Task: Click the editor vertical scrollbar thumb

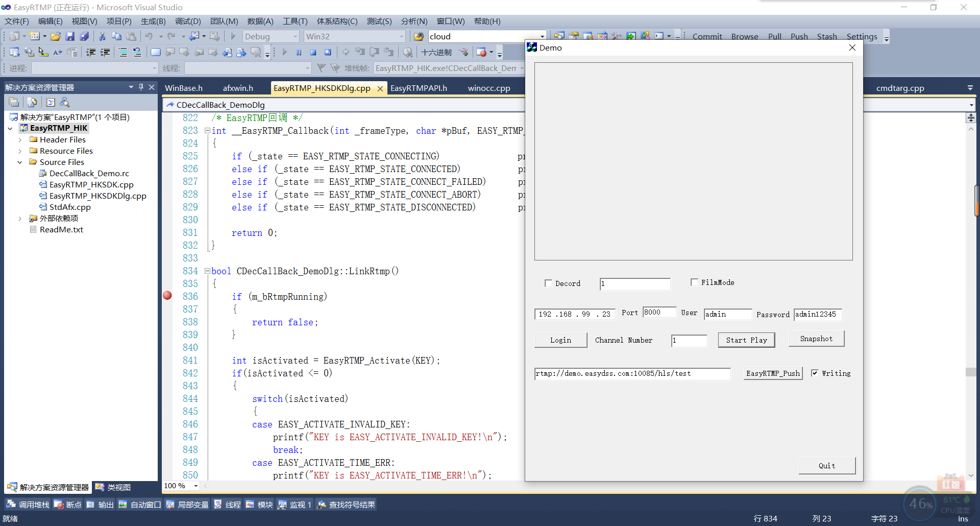Action: 971,372
